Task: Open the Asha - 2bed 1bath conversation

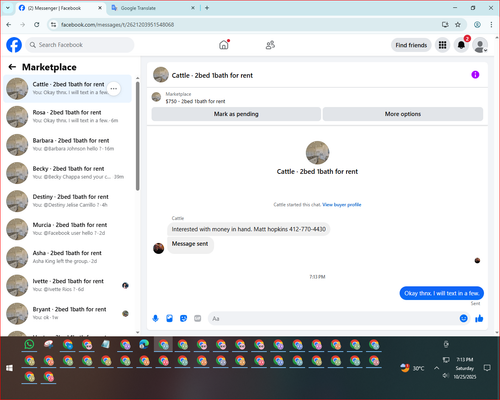Action: coord(67,257)
